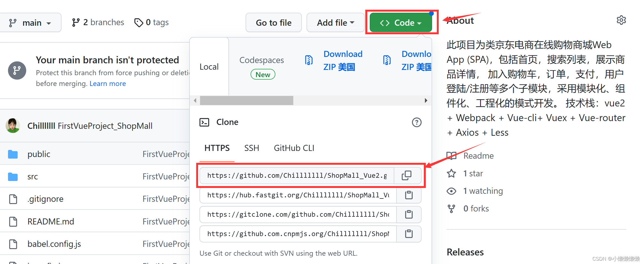Image resolution: width=644 pixels, height=264 pixels.
Task: Click the horizontal scrollbar left arrow
Action: tap(195, 100)
